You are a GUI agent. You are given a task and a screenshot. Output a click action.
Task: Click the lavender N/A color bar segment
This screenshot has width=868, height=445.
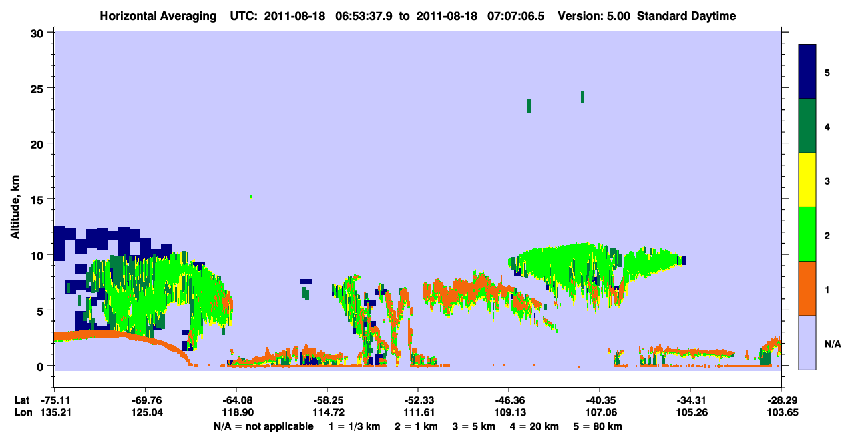[x=807, y=342]
